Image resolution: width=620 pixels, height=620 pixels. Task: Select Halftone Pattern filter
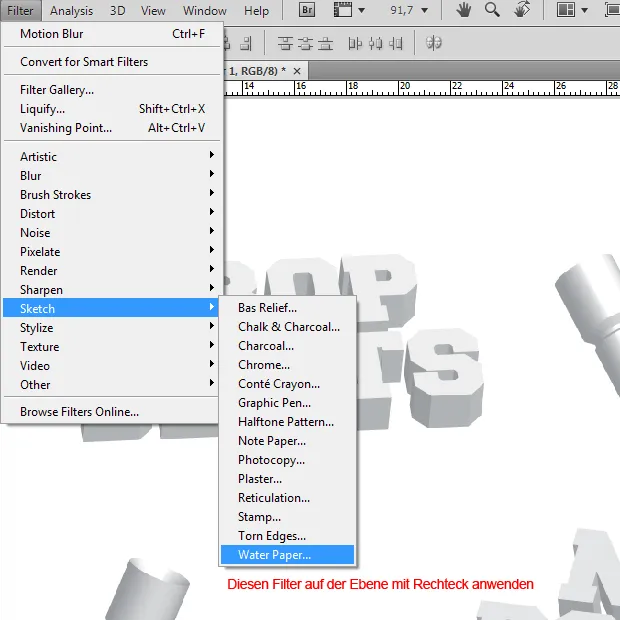(285, 422)
